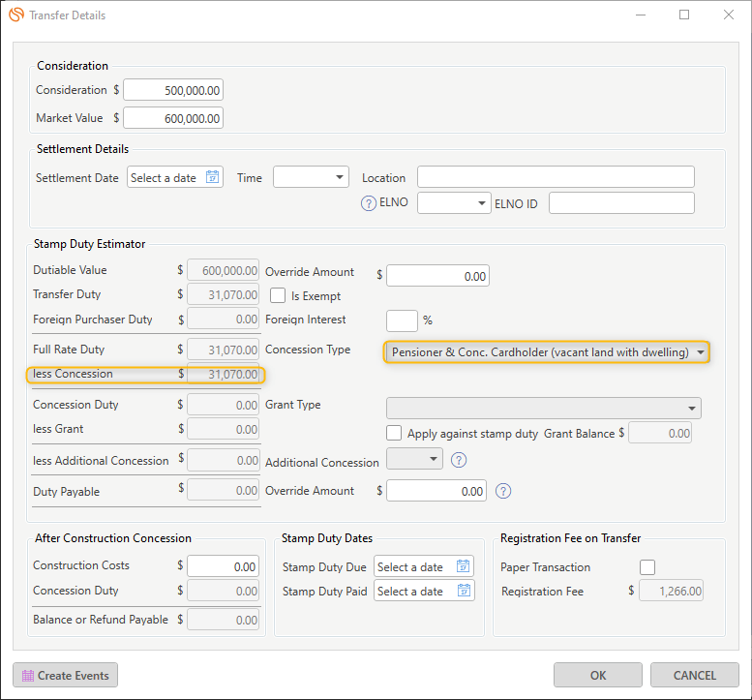Screen dimensions: 752x700
Task: Open the Stamp Duty Due calendar
Action: [464, 567]
